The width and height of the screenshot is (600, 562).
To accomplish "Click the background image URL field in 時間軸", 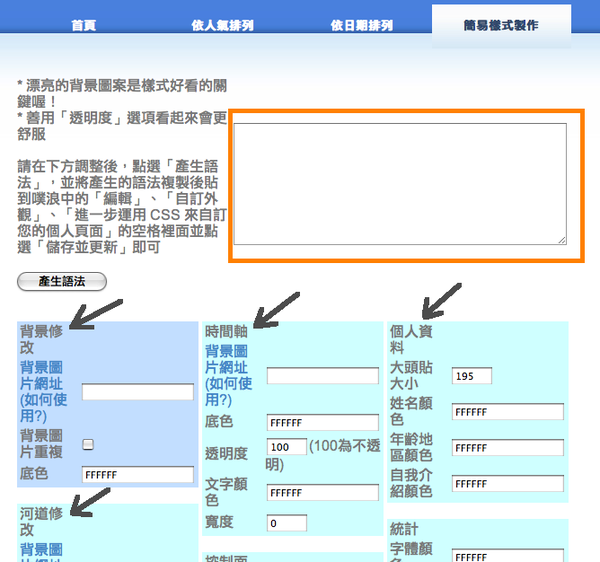I will (323, 376).
